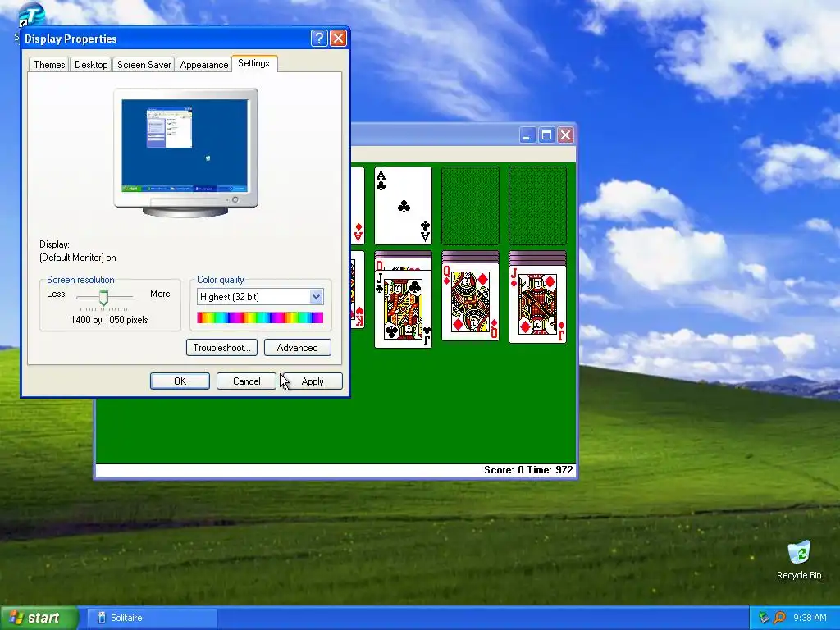The width and height of the screenshot is (840, 630).
Task: Expand the Color quality dropdown
Action: [316, 297]
